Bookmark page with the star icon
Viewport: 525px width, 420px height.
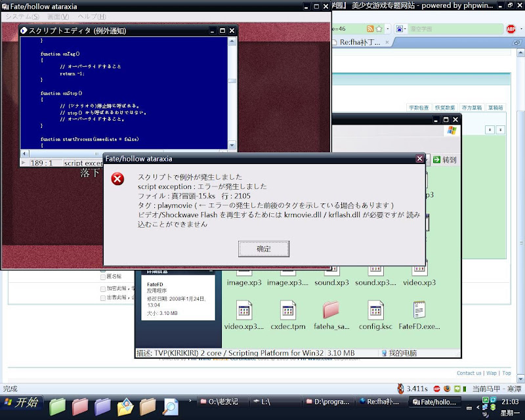pyautogui.click(x=379, y=29)
